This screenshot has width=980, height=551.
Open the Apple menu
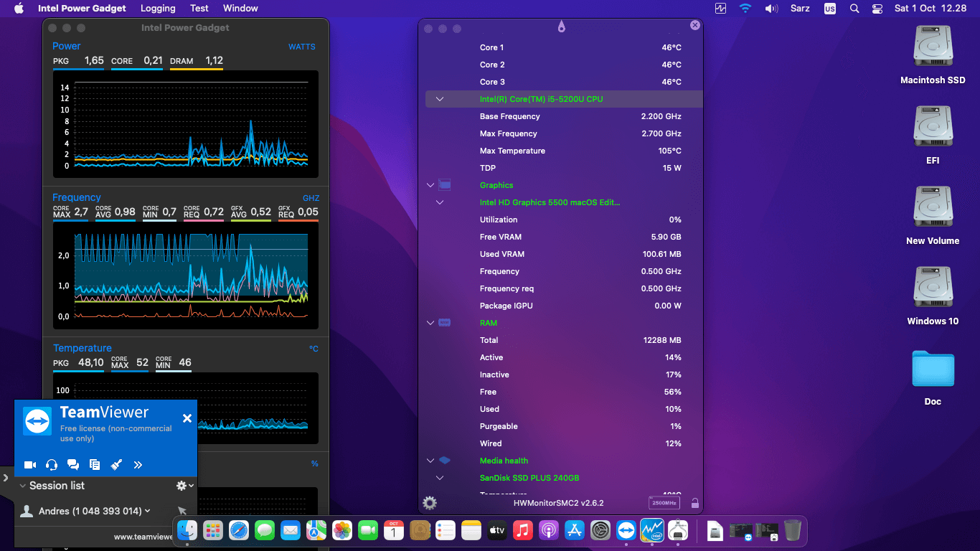(19, 9)
